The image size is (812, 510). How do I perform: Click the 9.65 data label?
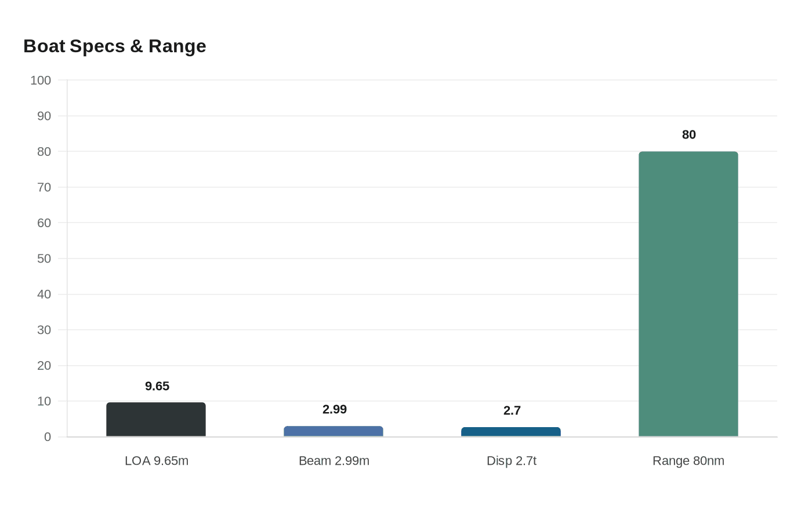click(x=157, y=386)
